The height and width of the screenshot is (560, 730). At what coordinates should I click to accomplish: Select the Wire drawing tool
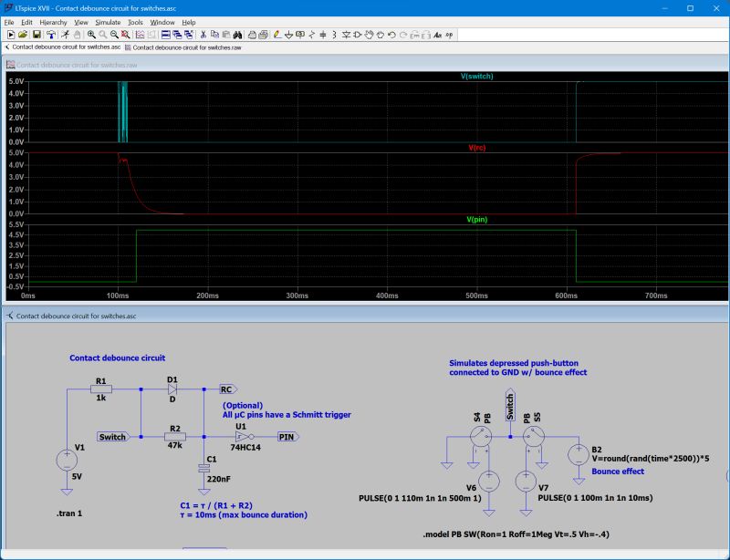coord(277,36)
